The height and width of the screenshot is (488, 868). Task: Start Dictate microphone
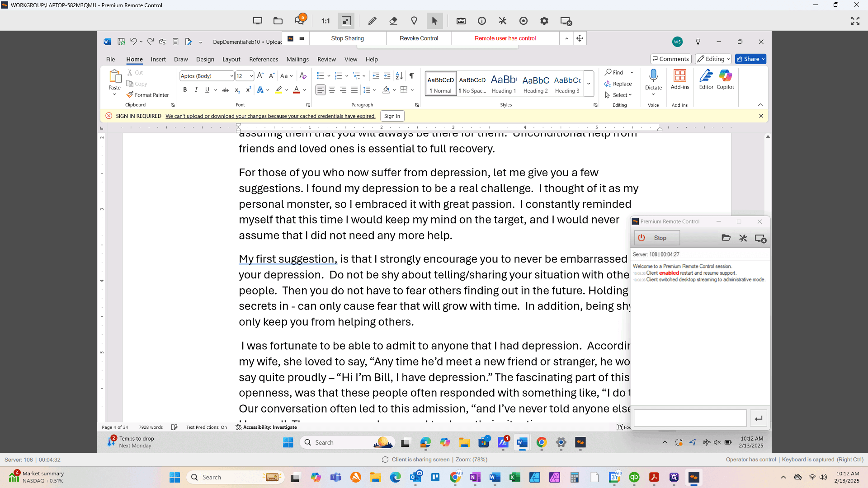point(653,75)
